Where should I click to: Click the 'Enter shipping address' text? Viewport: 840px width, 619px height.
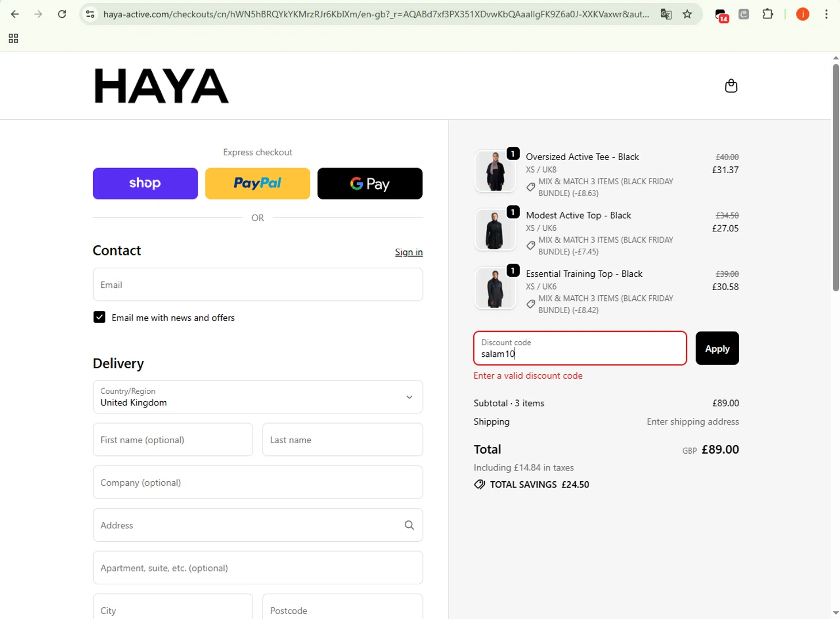pos(693,422)
